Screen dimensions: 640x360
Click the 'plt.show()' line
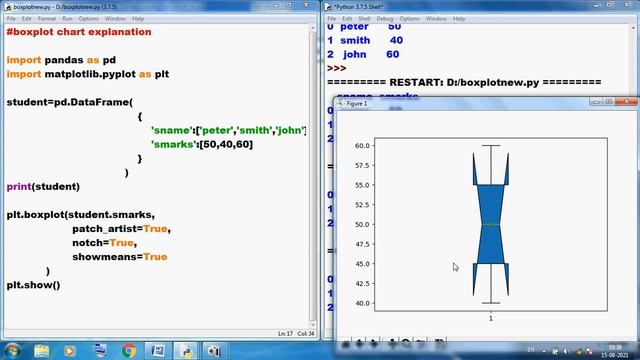[x=33, y=285]
